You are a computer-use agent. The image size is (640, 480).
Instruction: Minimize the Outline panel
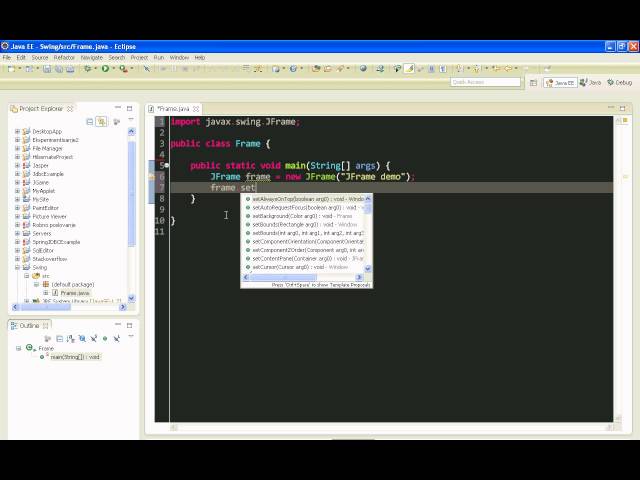pyautogui.click(x=118, y=324)
